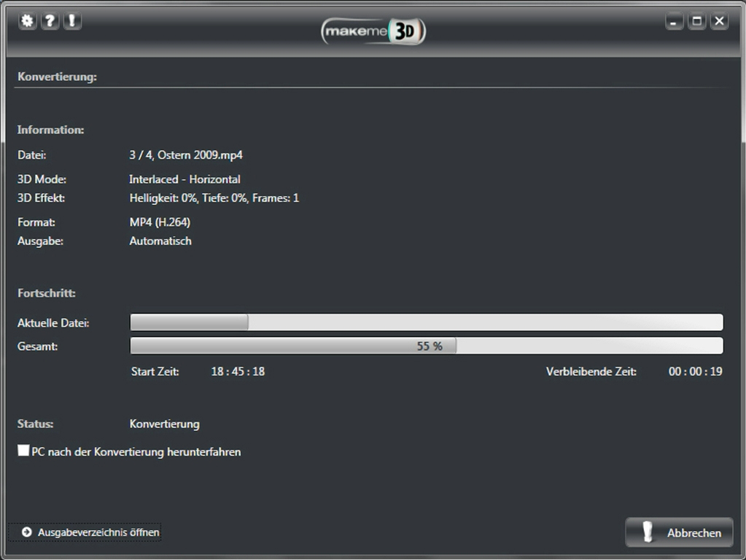The image size is (746, 560).
Task: Enable PC nach der Konvertierung herunterfahren
Action: coord(23,450)
